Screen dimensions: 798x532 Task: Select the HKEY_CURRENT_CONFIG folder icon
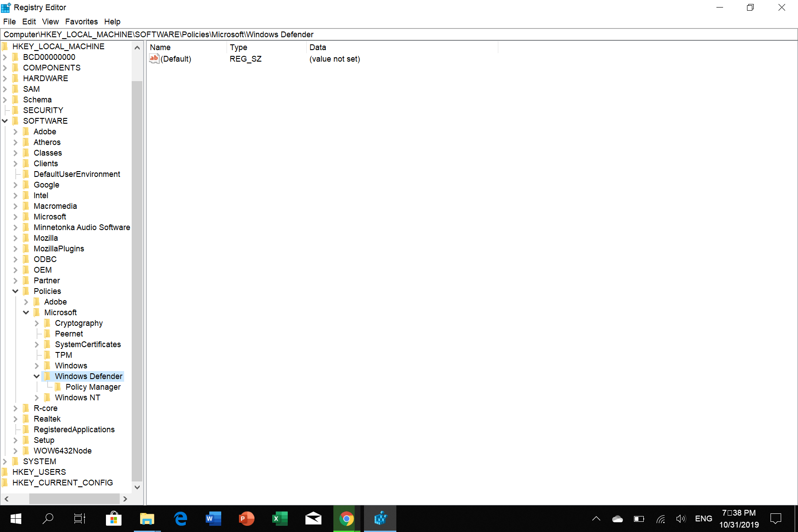(x=5, y=483)
